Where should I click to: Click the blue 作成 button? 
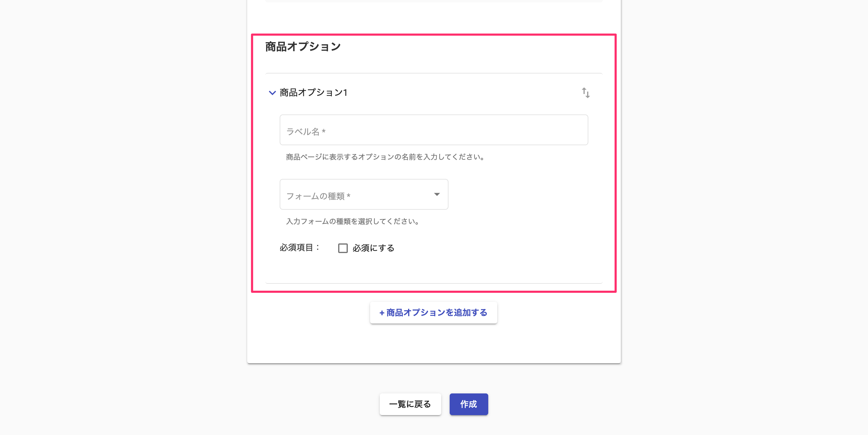469,404
